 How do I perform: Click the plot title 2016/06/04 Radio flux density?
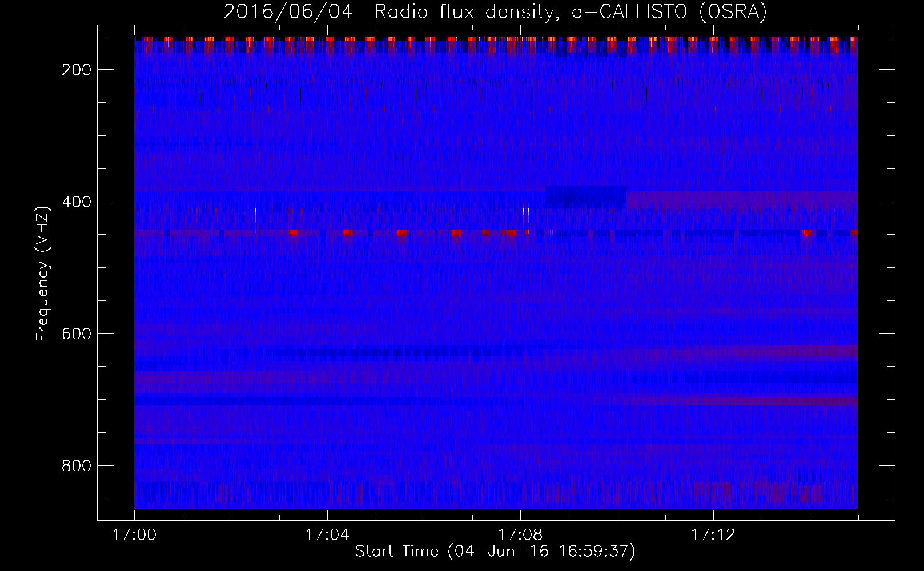point(495,12)
